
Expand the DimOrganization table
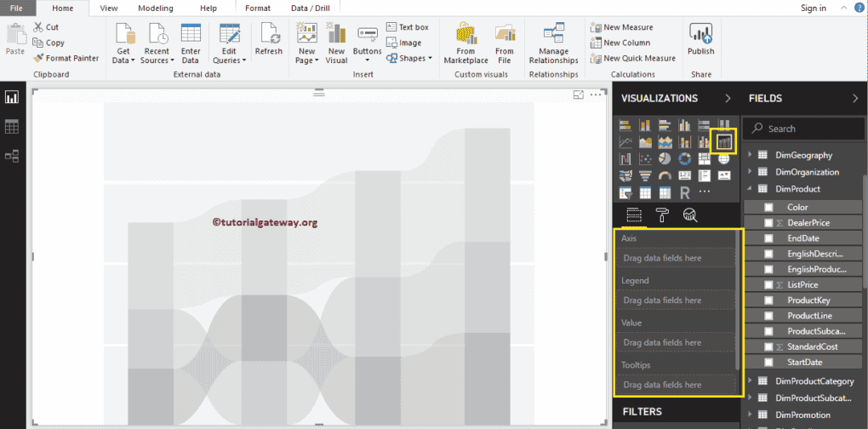pyautogui.click(x=750, y=172)
